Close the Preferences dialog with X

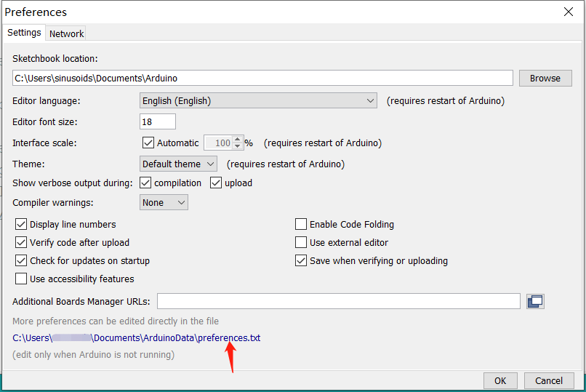click(569, 12)
